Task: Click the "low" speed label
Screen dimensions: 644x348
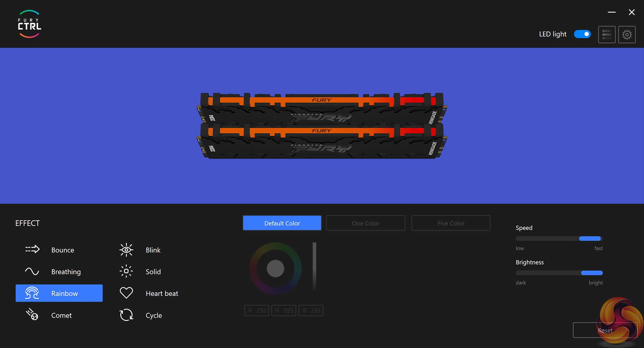Action: click(520, 248)
